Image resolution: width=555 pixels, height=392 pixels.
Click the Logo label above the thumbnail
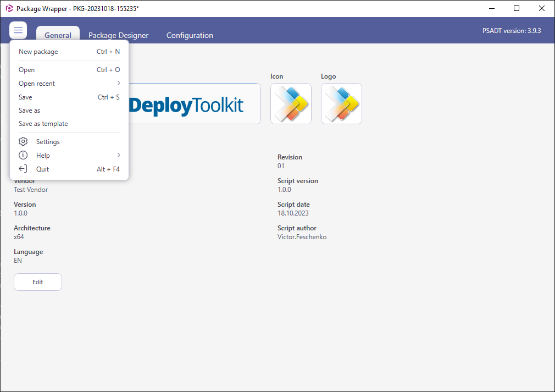pyautogui.click(x=329, y=76)
